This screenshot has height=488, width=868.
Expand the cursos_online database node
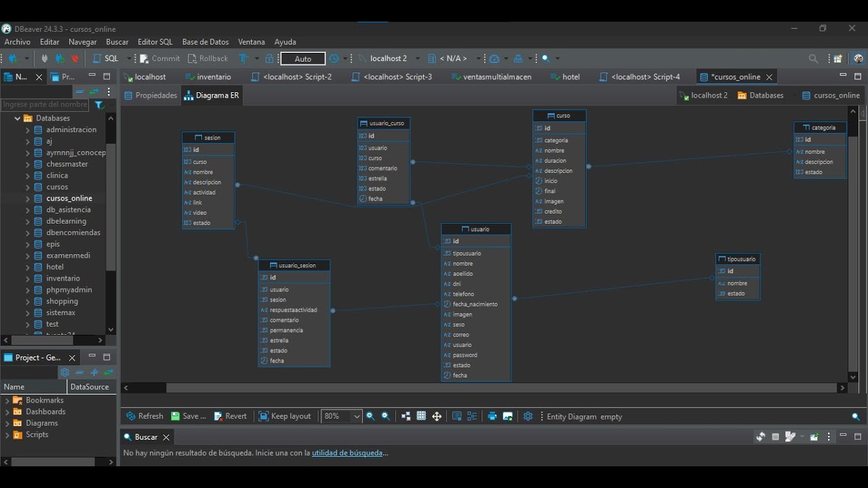click(27, 199)
